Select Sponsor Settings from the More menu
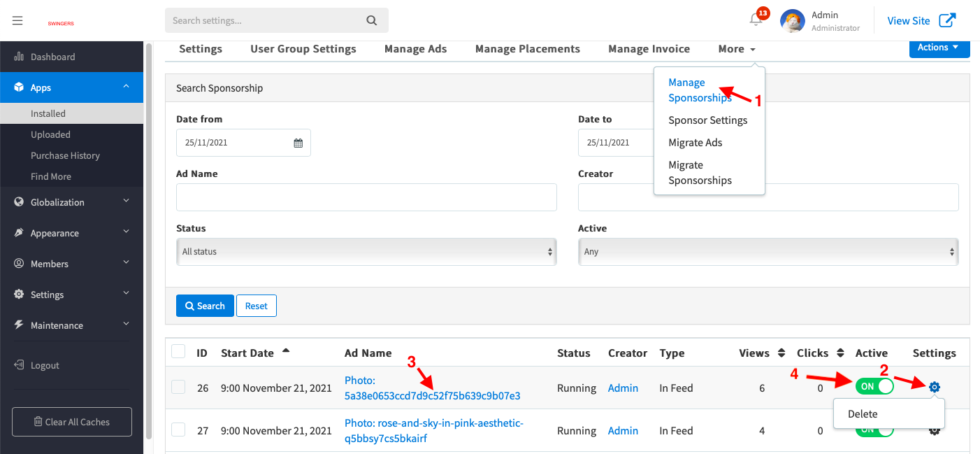 tap(707, 120)
